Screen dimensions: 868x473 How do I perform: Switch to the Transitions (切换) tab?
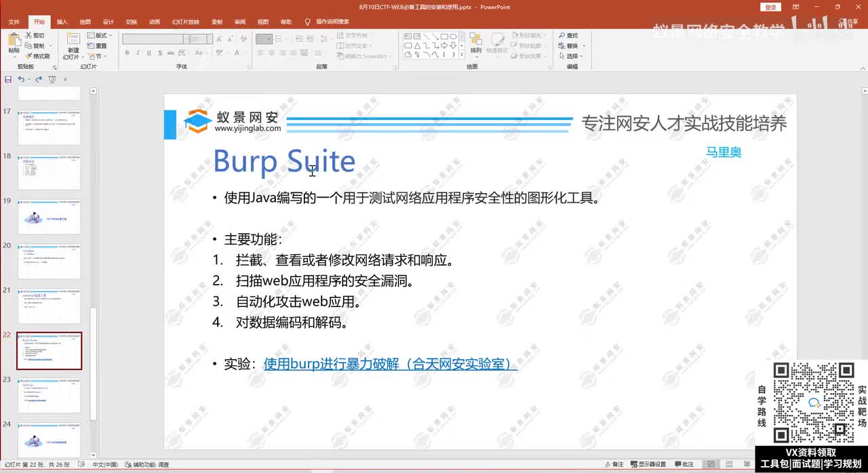131,22
